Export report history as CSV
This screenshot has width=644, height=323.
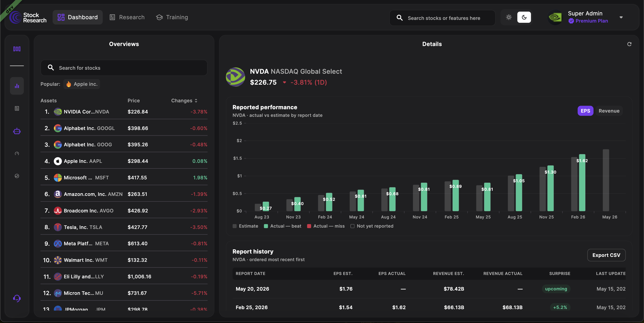click(606, 255)
